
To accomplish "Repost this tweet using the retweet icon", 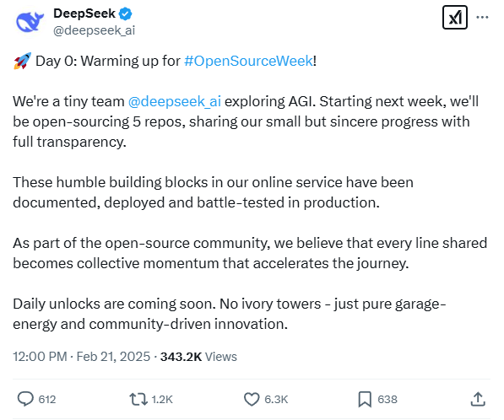I will point(138,399).
